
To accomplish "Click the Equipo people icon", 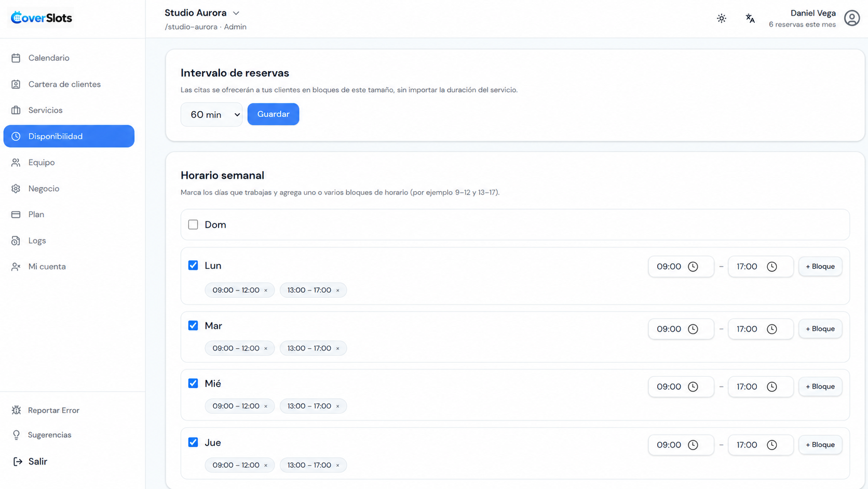I will point(16,163).
